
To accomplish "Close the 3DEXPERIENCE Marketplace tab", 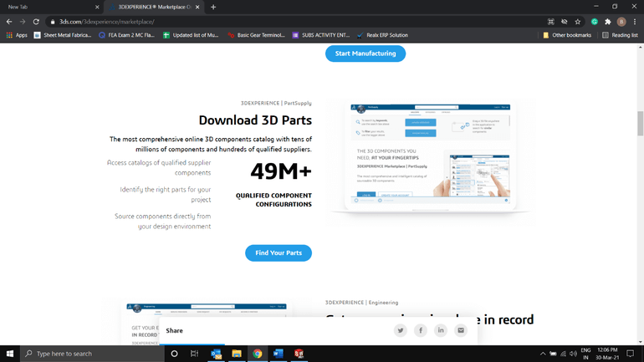I will (x=197, y=7).
